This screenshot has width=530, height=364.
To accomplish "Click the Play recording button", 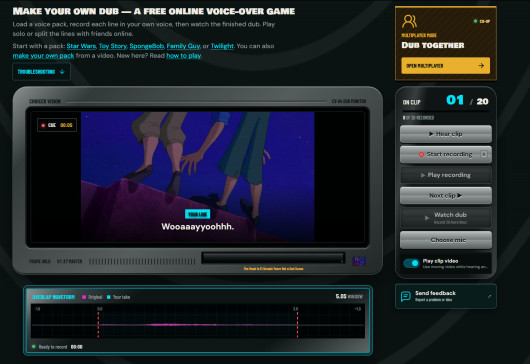I will pyautogui.click(x=445, y=175).
